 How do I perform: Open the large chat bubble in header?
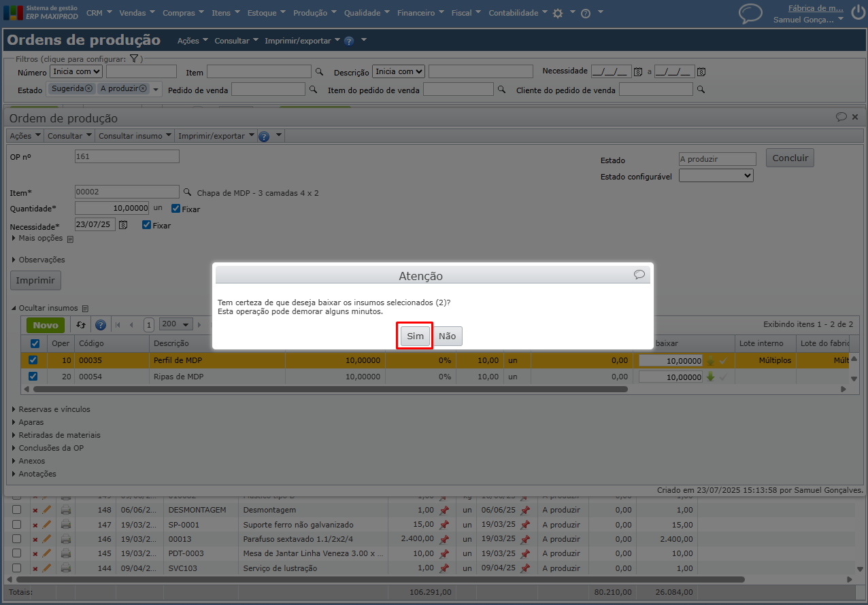point(750,14)
